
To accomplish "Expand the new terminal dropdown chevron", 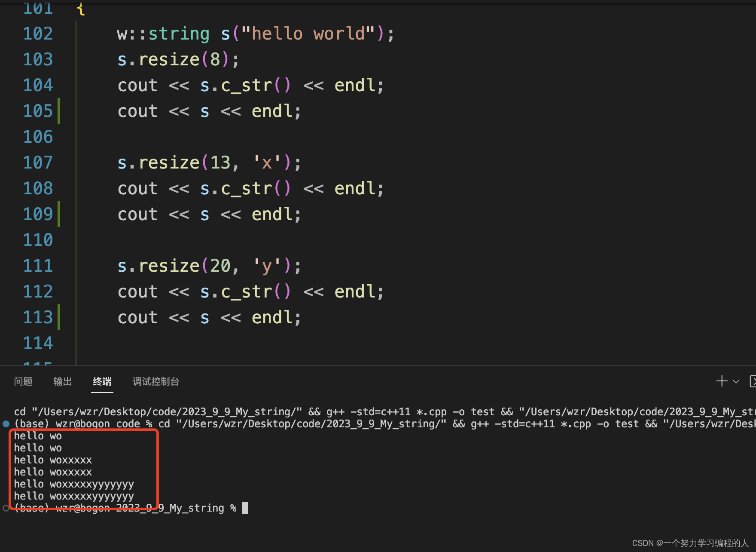I will tap(736, 381).
